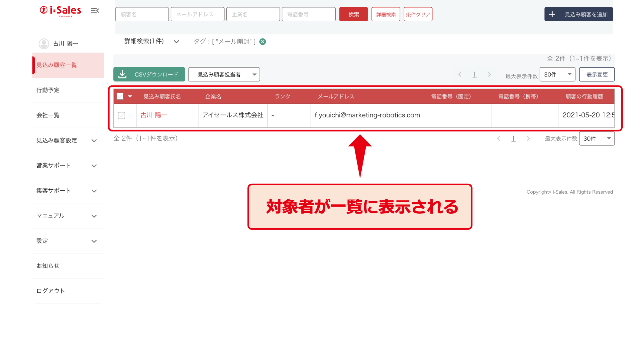Click the CSVダウンロード download button
This screenshot has width=644, height=353.
[149, 74]
